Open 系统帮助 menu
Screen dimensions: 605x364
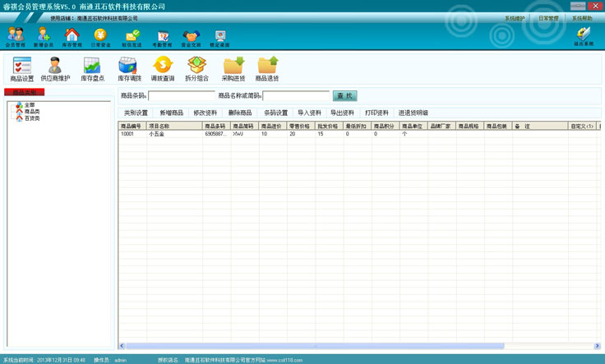582,18
